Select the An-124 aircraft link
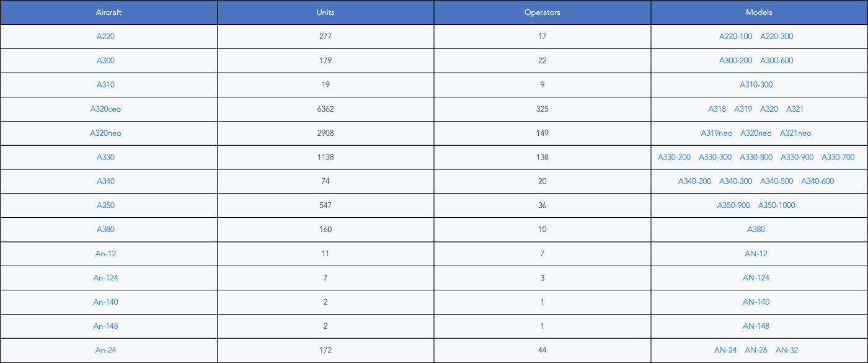 tap(105, 278)
